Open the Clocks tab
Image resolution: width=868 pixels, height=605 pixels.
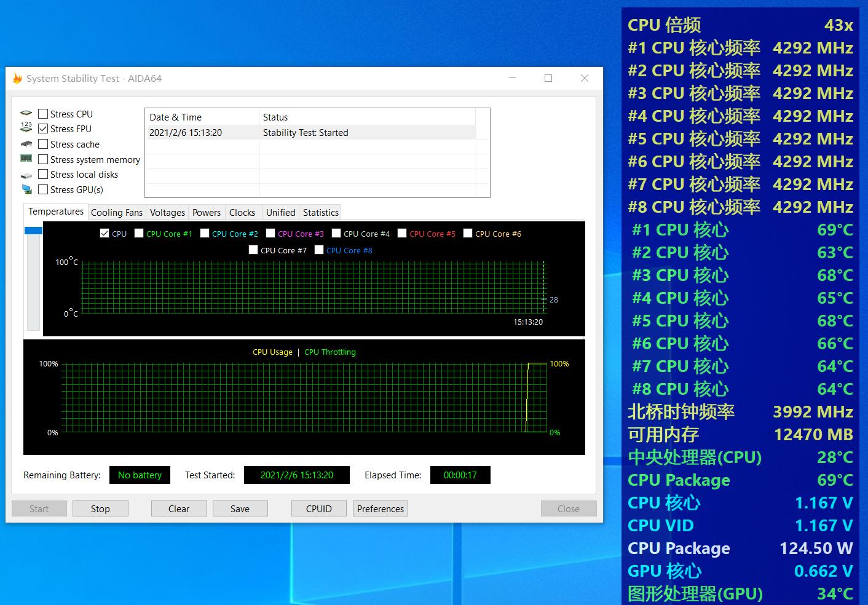(x=242, y=212)
